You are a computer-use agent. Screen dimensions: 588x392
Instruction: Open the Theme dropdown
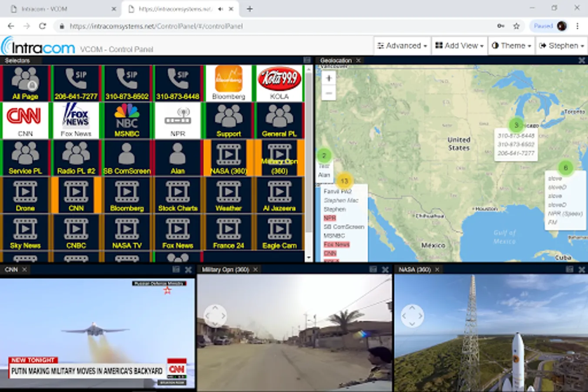tap(511, 45)
